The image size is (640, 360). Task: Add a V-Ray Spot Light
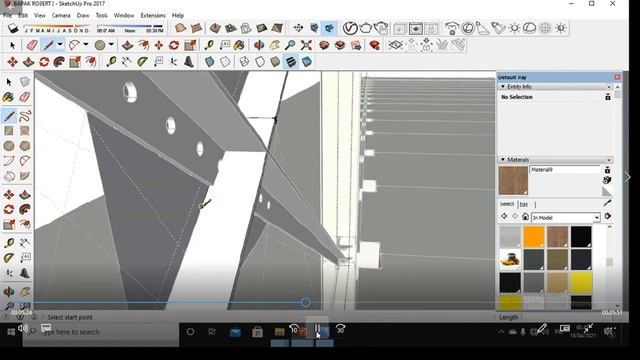coord(482,28)
